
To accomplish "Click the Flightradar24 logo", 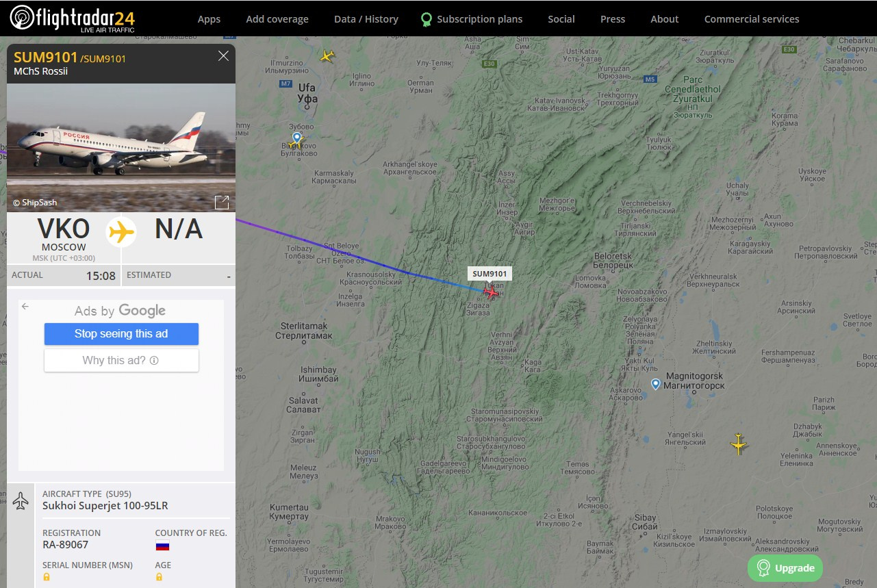I will click(72, 18).
